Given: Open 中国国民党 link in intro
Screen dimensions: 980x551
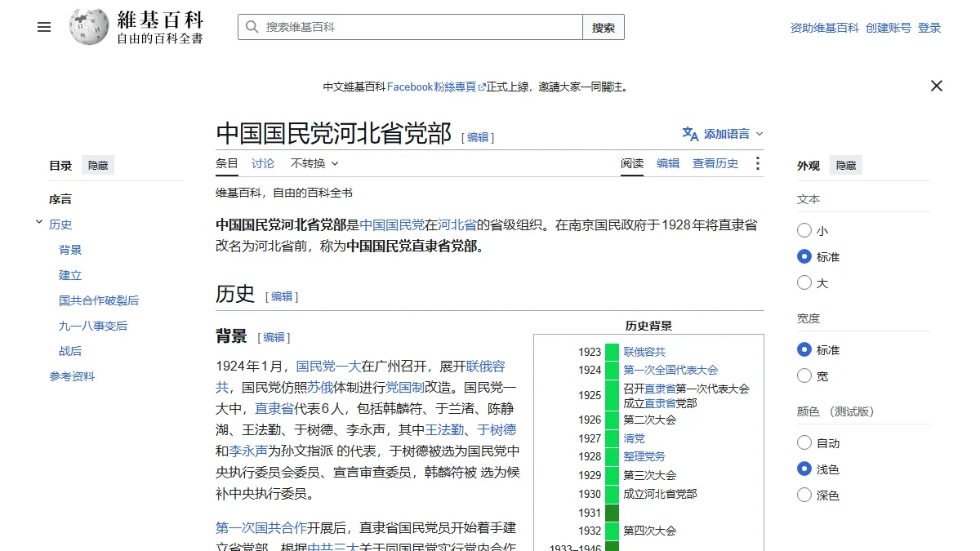Looking at the screenshot, I should [393, 224].
